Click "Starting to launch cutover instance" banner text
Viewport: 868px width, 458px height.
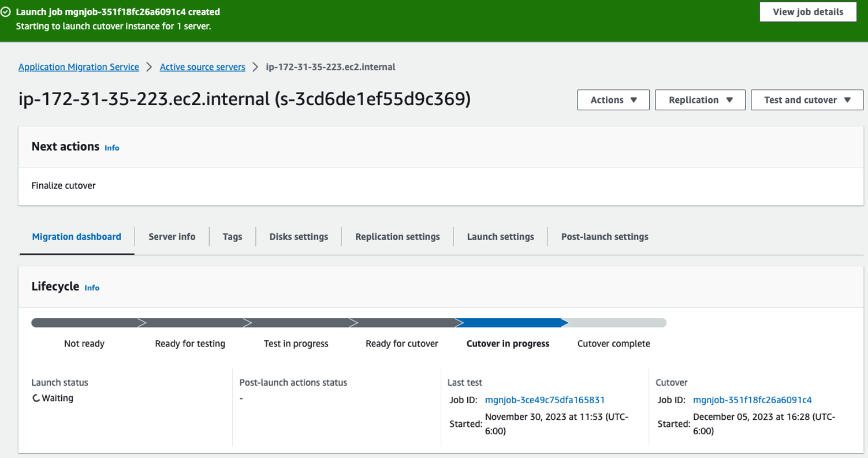click(113, 27)
